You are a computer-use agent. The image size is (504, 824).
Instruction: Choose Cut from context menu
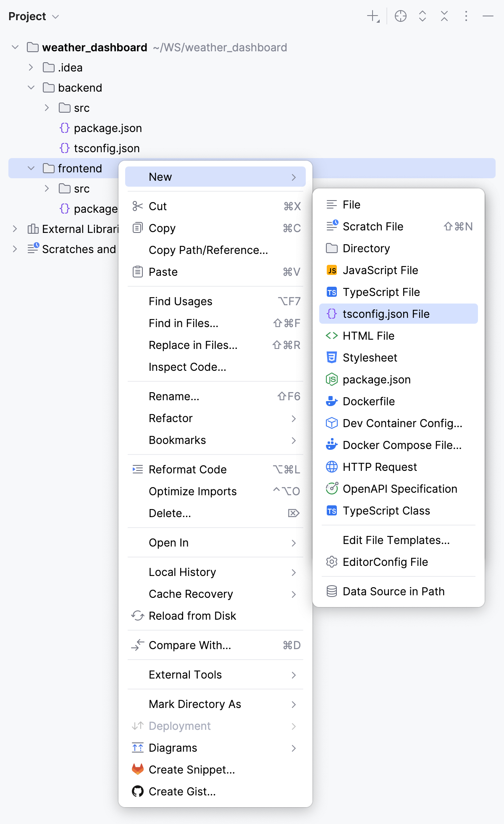pyautogui.click(x=215, y=206)
